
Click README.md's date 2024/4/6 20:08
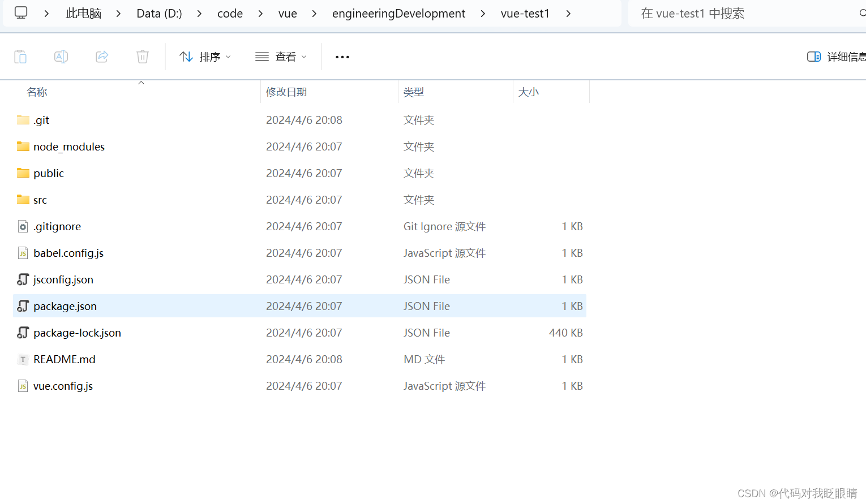[304, 359]
